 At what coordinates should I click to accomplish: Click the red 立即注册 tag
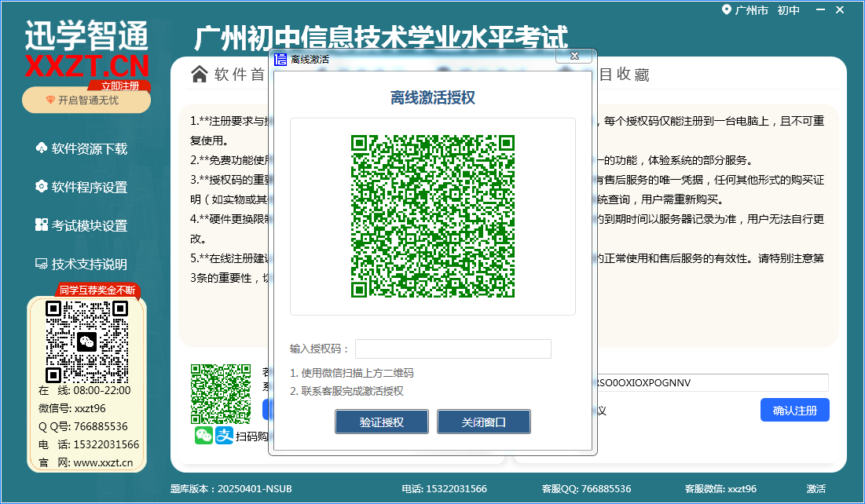pyautogui.click(x=119, y=86)
